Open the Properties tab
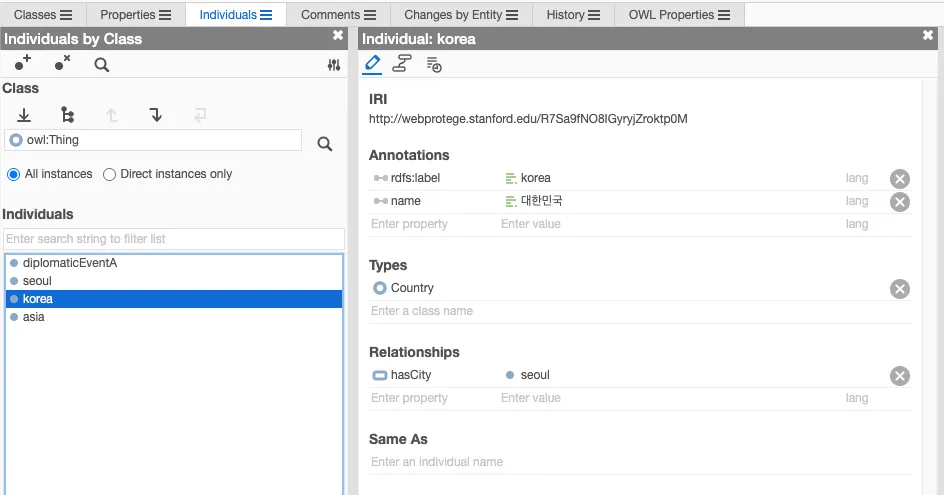 point(135,14)
